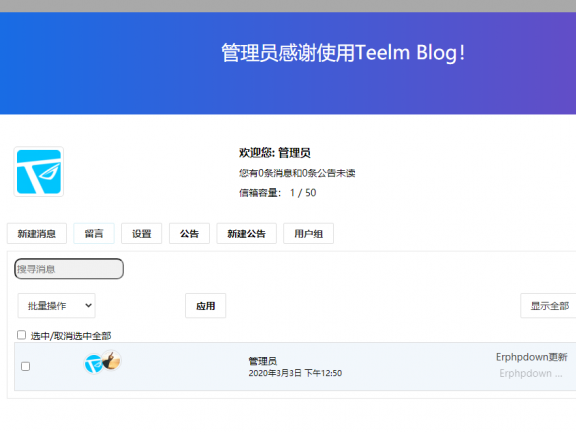Click the Teelm blue logo avatar

pyautogui.click(x=39, y=172)
